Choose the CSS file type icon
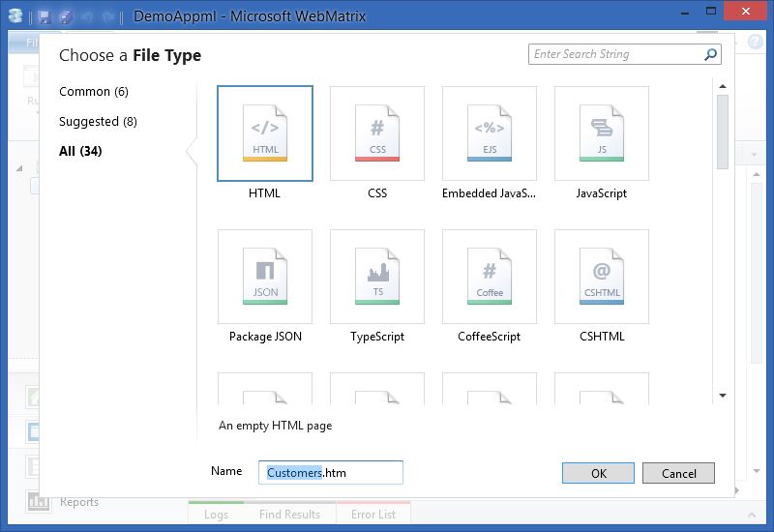Screen dimensions: 774x532 [377, 133]
